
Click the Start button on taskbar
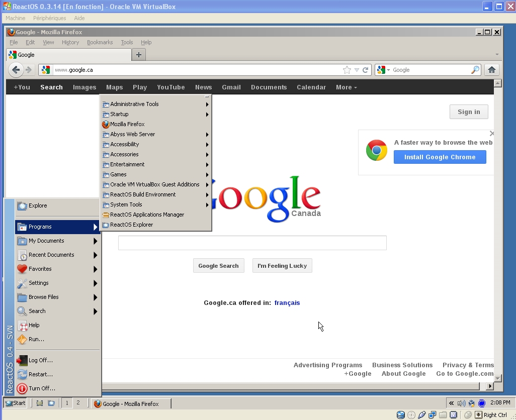click(15, 403)
